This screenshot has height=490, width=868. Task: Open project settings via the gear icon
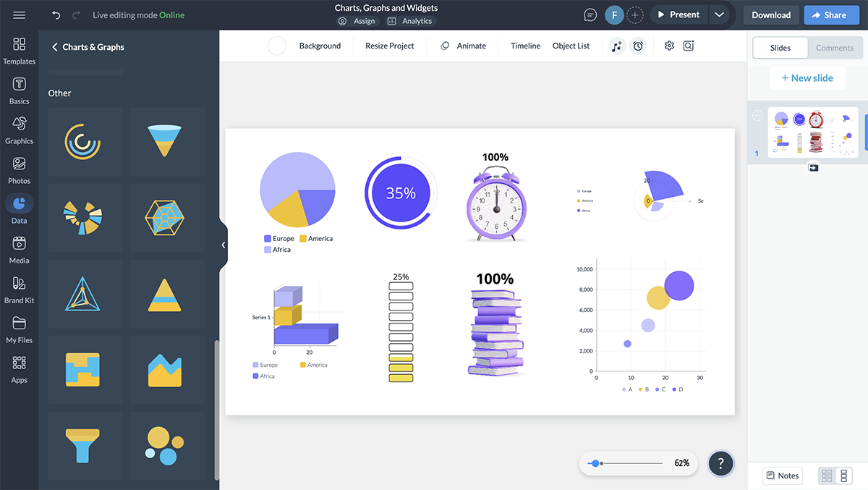pos(668,46)
